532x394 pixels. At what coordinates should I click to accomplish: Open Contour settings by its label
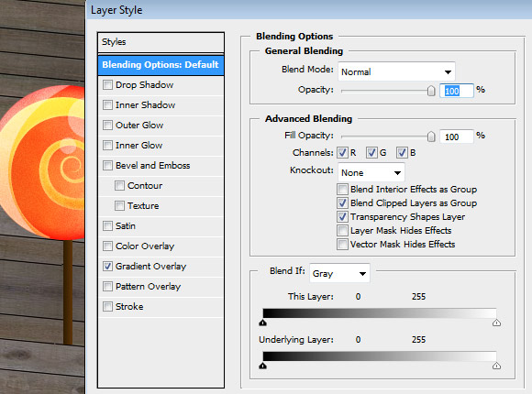point(145,186)
